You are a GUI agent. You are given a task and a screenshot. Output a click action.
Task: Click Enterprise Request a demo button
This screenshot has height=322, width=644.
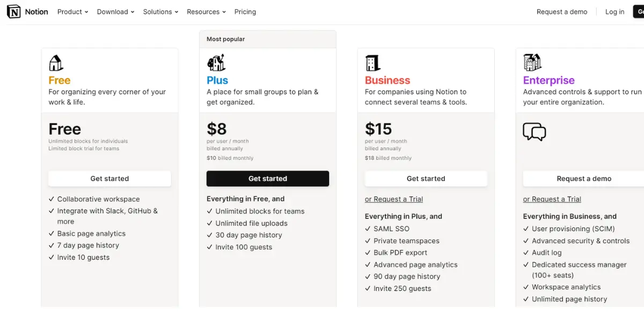584,179
